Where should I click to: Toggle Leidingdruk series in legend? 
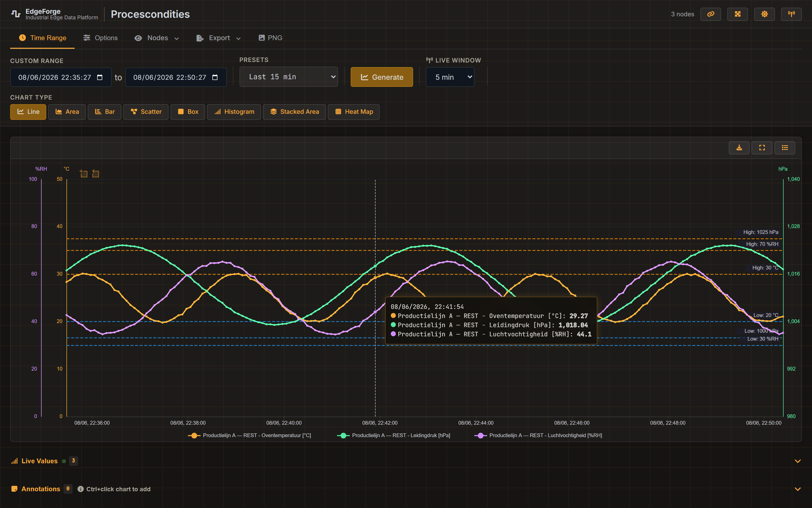coord(394,435)
